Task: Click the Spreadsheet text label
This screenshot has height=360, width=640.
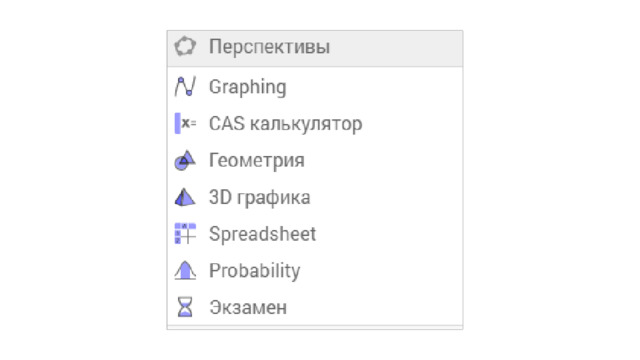Action: coord(262,234)
